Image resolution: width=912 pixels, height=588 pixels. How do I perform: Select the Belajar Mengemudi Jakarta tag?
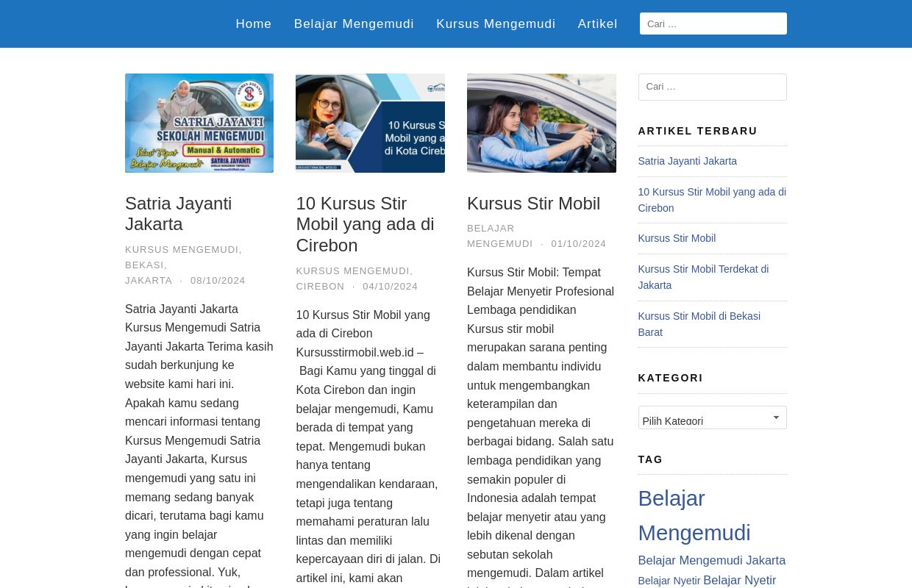tap(711, 560)
